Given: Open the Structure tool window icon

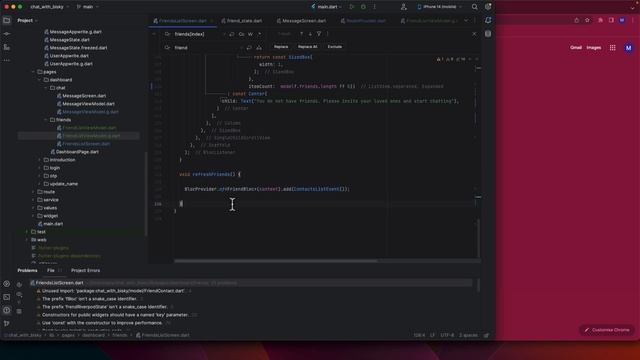Looking at the screenshot, I should (x=7, y=47).
